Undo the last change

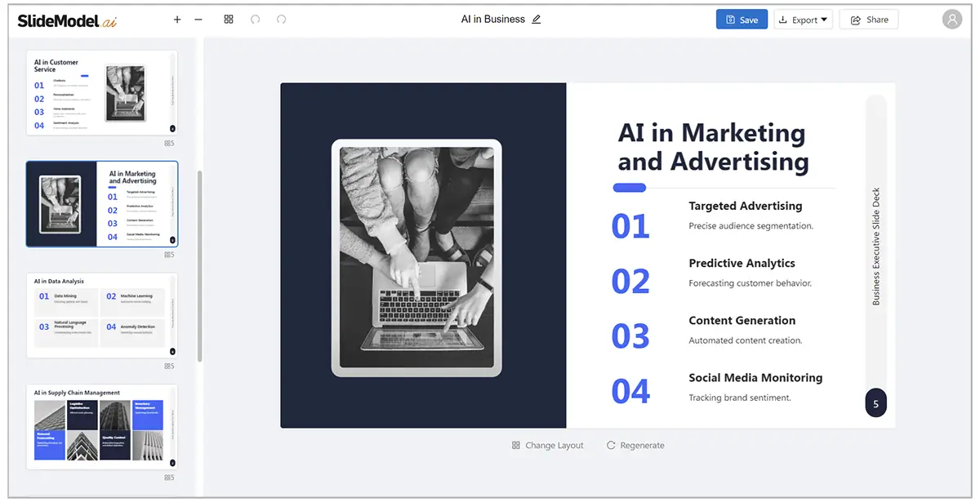coord(255,19)
